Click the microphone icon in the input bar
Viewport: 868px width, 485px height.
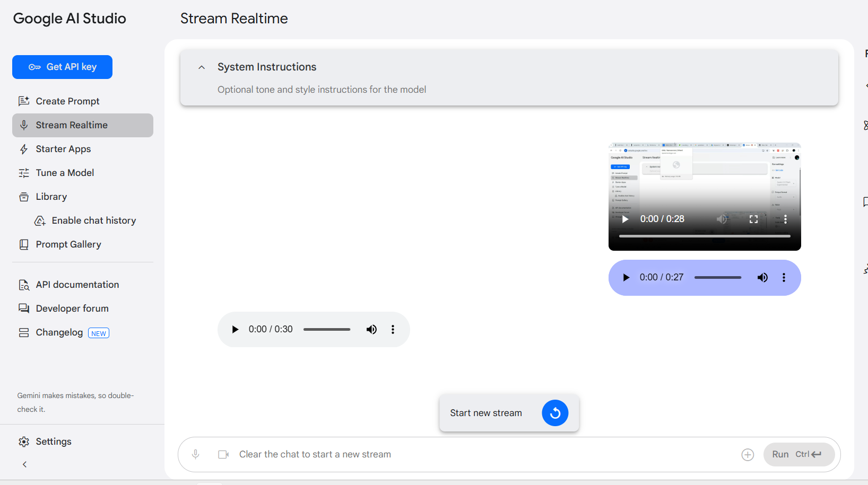point(196,454)
